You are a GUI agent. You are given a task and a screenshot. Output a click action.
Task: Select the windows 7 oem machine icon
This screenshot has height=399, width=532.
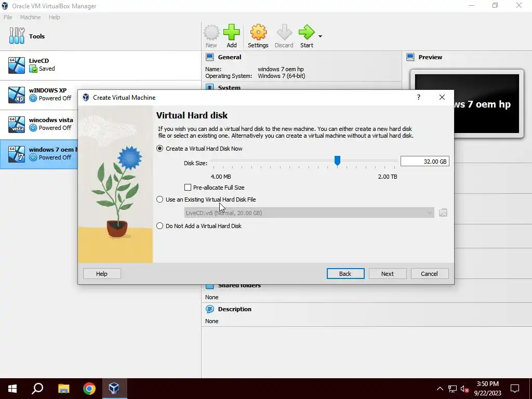[17, 154]
